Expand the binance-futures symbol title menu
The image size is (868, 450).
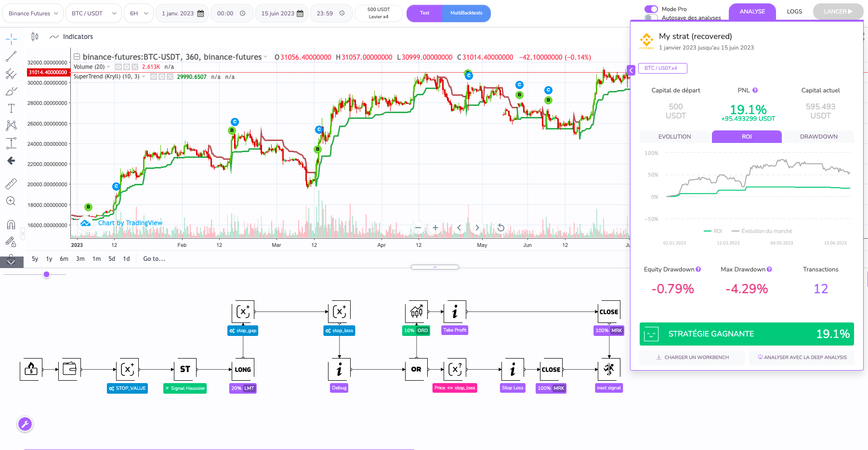pos(265,57)
